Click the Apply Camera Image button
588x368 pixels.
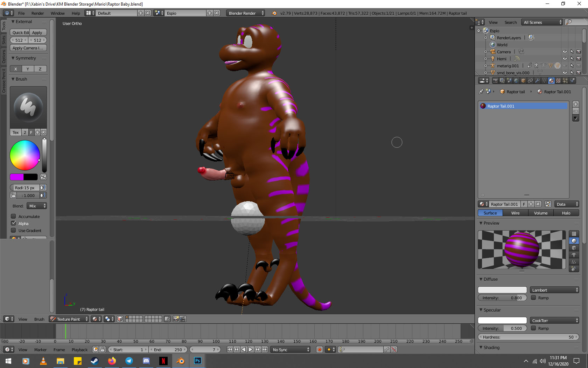point(28,48)
